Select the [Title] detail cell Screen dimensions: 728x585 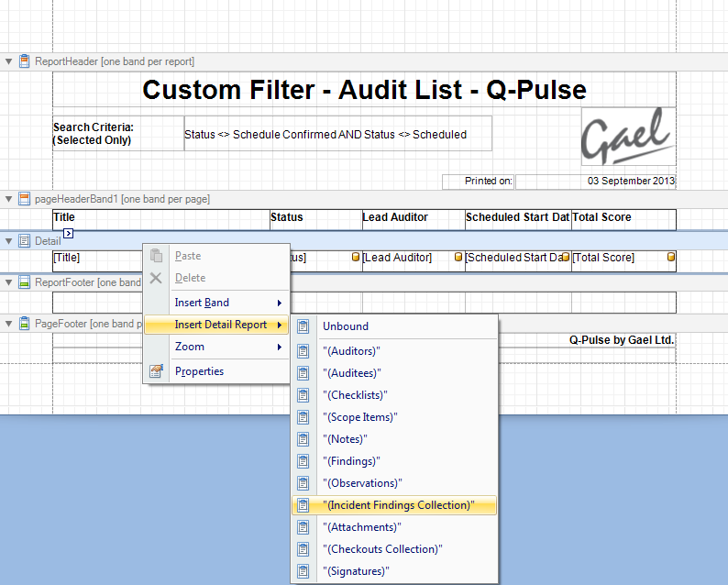point(97,261)
